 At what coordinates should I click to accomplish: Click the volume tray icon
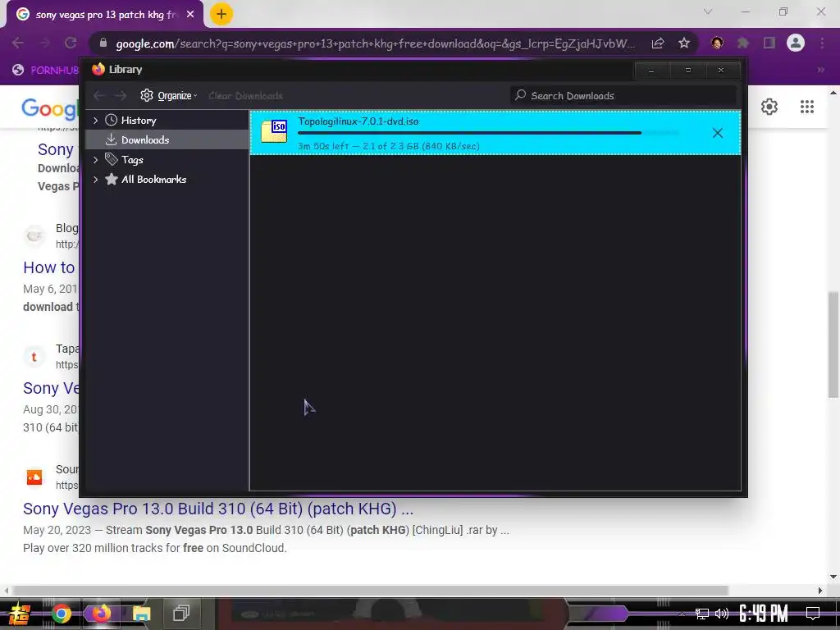(x=722, y=614)
